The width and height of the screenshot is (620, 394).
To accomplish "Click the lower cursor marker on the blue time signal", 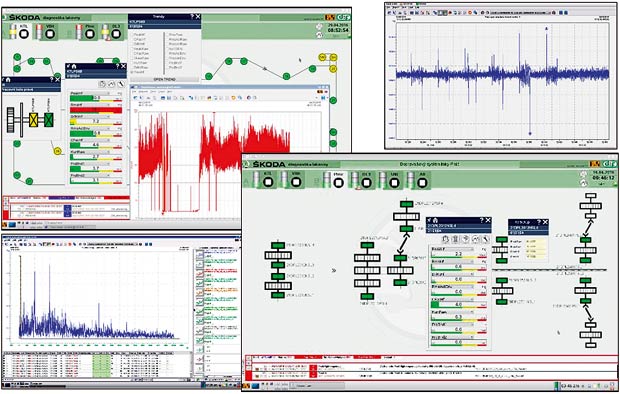I will (530, 134).
